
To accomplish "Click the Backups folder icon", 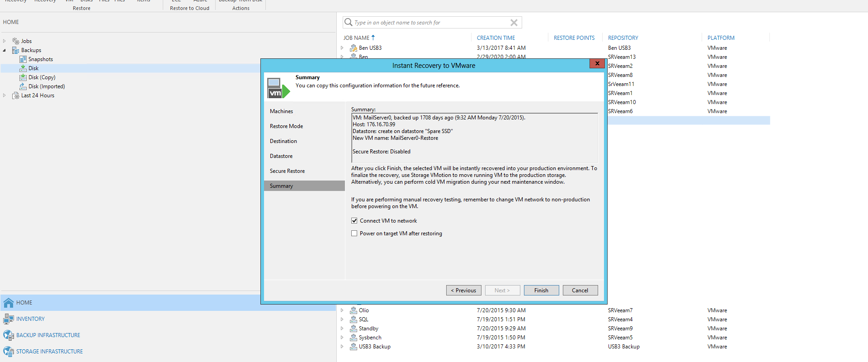I will point(16,50).
